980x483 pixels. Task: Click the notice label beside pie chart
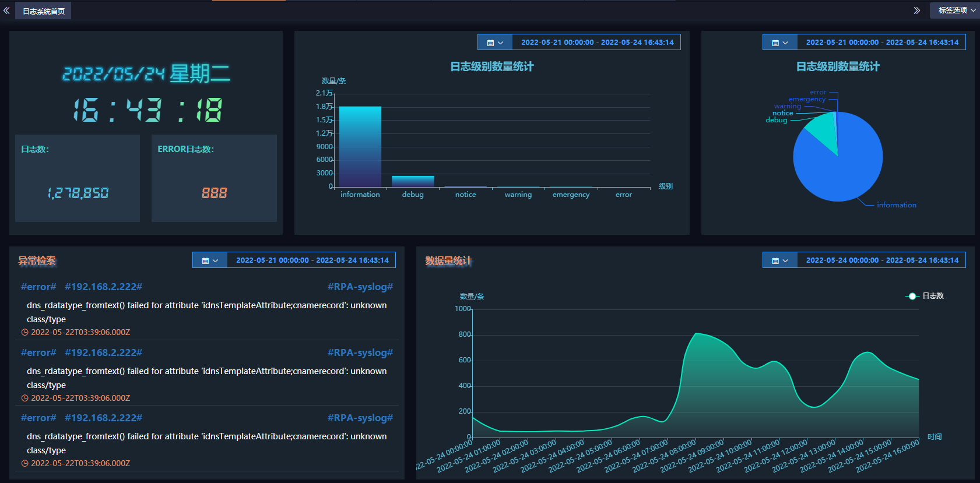pos(782,113)
